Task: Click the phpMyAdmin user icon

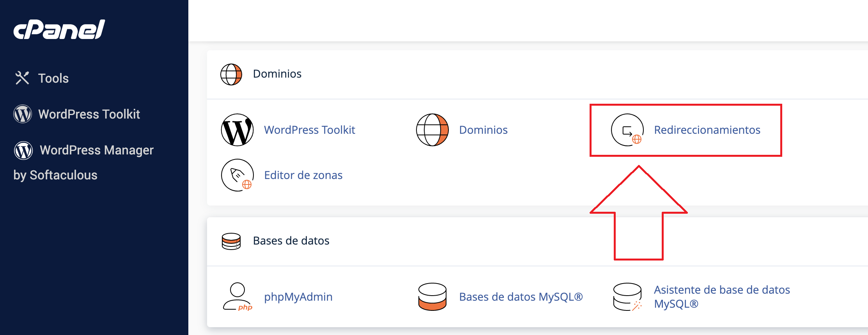Action: coord(237,297)
